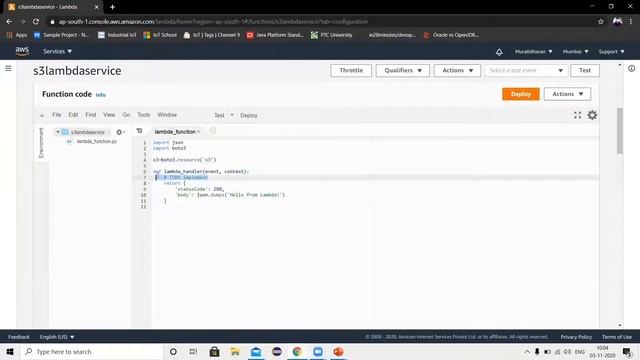Launch Microsoft Store from taskbar
Screen dimensions: 640x360
click(214, 351)
